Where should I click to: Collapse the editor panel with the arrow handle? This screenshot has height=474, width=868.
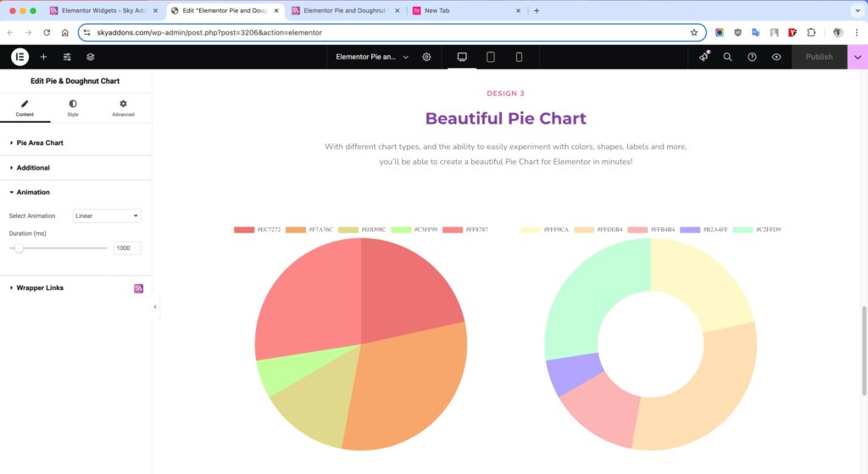click(155, 307)
